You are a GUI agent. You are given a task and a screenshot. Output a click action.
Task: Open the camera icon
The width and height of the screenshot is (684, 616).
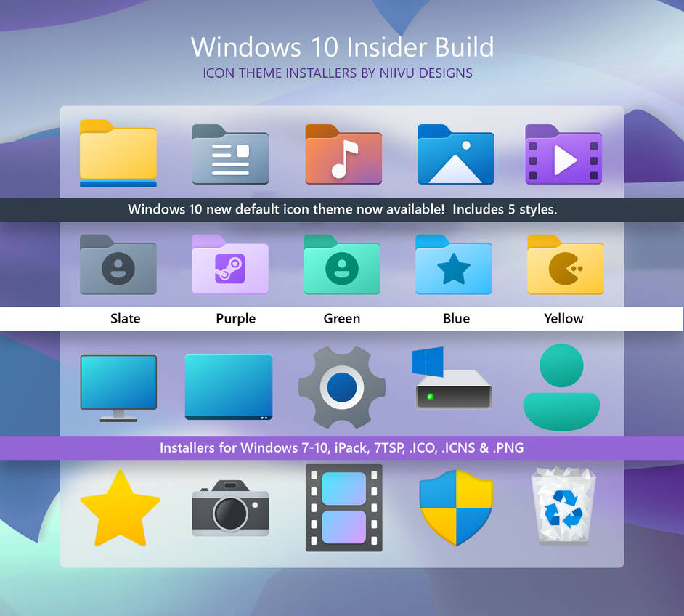click(230, 508)
